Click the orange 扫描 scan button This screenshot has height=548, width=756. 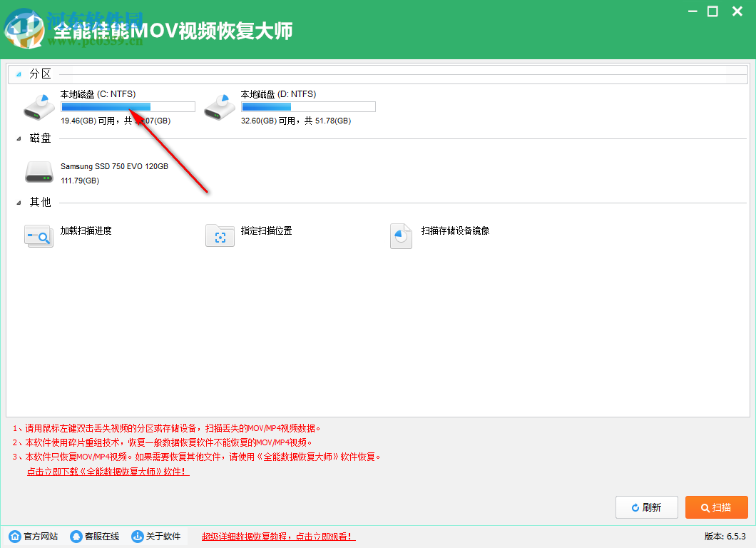[x=717, y=507]
